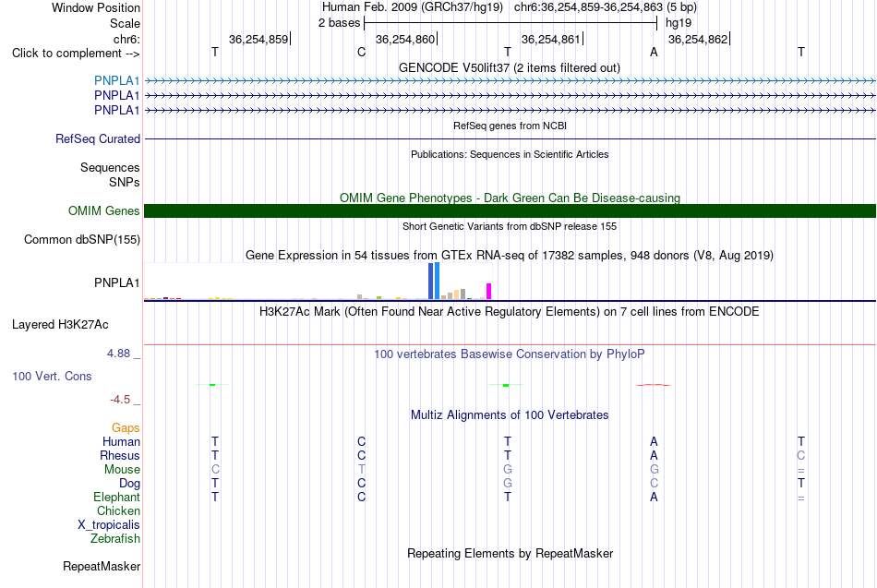This screenshot has height=588, width=877.
Task: Click the 'SNPs' publications label
Action: coord(125,183)
